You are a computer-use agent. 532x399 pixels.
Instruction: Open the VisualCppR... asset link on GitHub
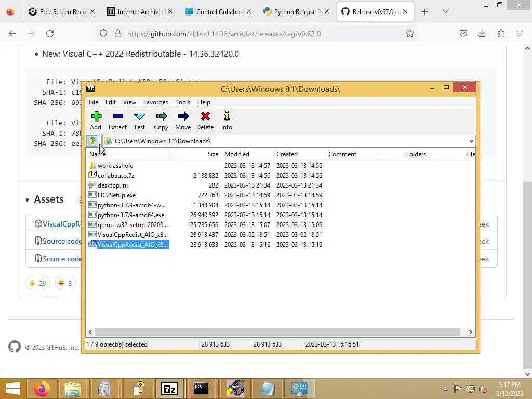62,224
